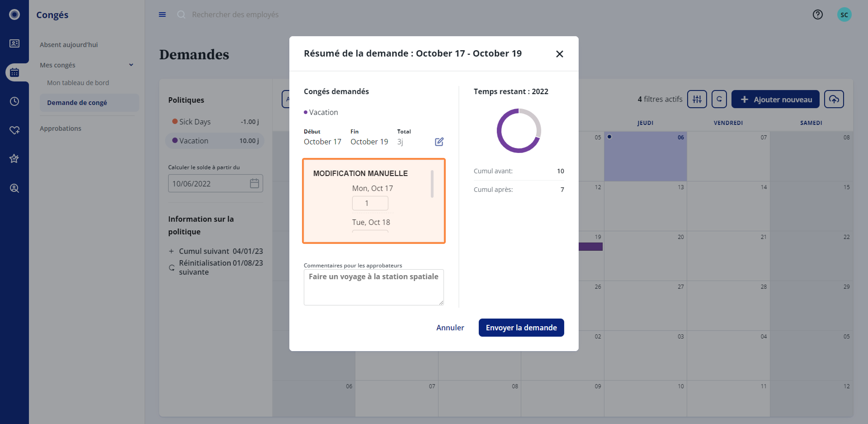The height and width of the screenshot is (424, 868).
Task: Open the help question mark icon
Action: click(817, 14)
